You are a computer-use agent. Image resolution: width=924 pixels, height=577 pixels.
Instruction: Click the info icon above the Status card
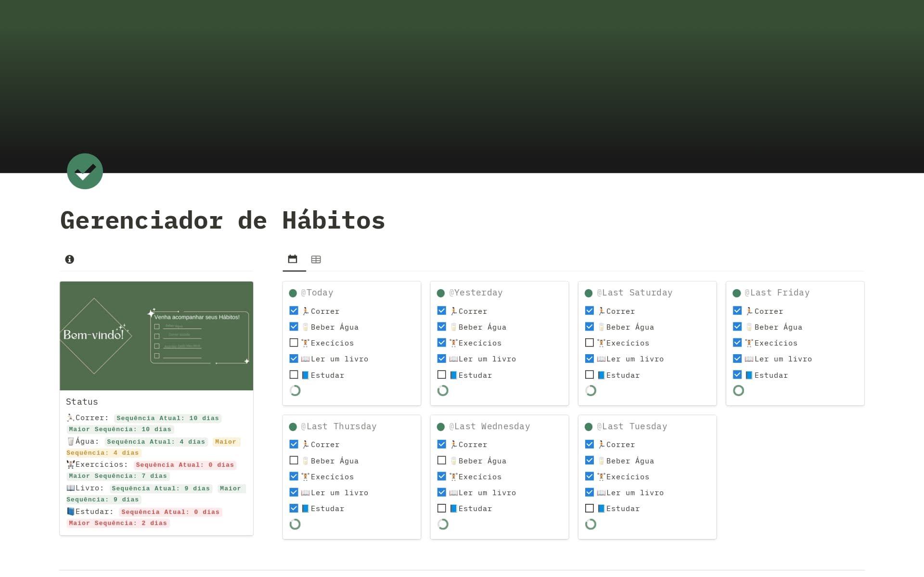click(70, 259)
